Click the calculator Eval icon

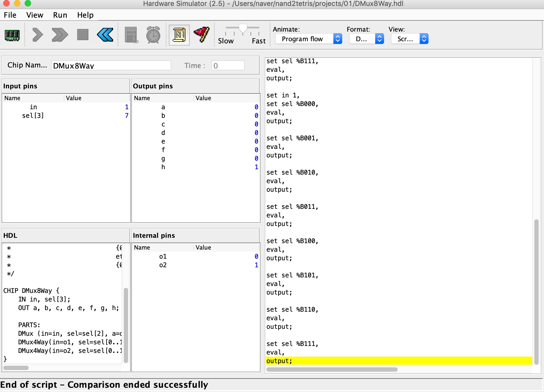131,35
